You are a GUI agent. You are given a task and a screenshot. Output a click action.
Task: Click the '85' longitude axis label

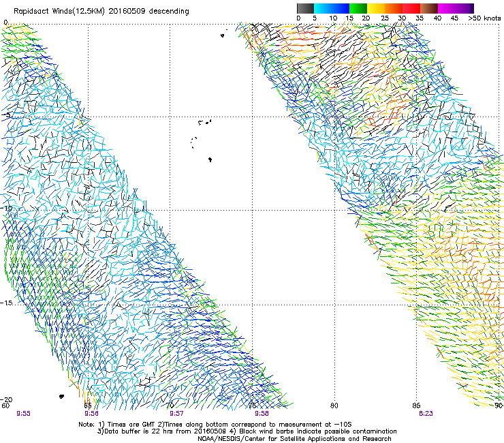416,406
